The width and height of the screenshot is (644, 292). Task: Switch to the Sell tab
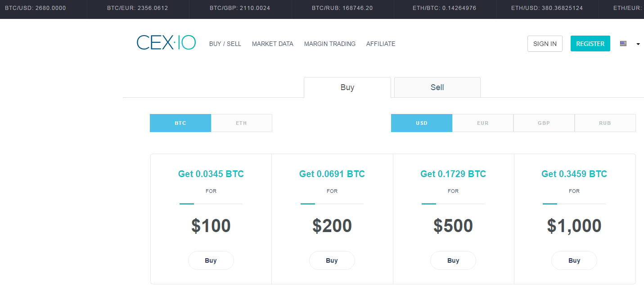coord(437,87)
